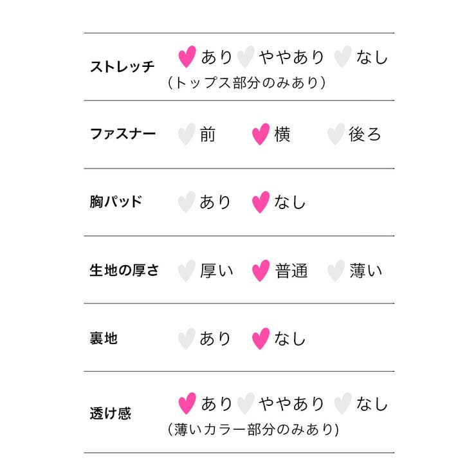Screen dimensions: 476x476
Task: Click the gray heart for 透け感 ややあり
Action: (246, 403)
